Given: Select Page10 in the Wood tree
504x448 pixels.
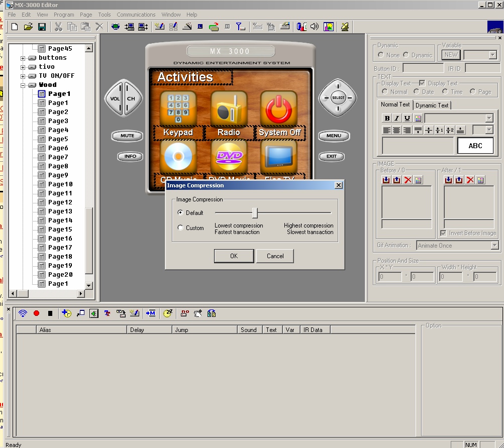Looking at the screenshot, I should (60, 184).
